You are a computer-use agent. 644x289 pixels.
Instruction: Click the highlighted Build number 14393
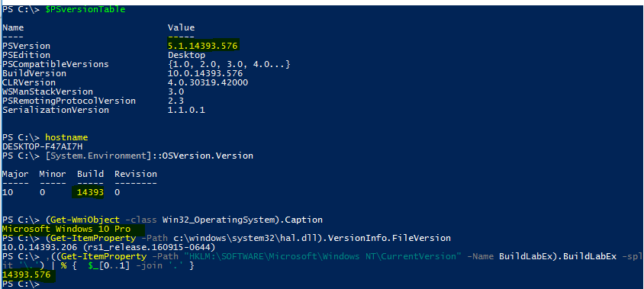coord(90,192)
